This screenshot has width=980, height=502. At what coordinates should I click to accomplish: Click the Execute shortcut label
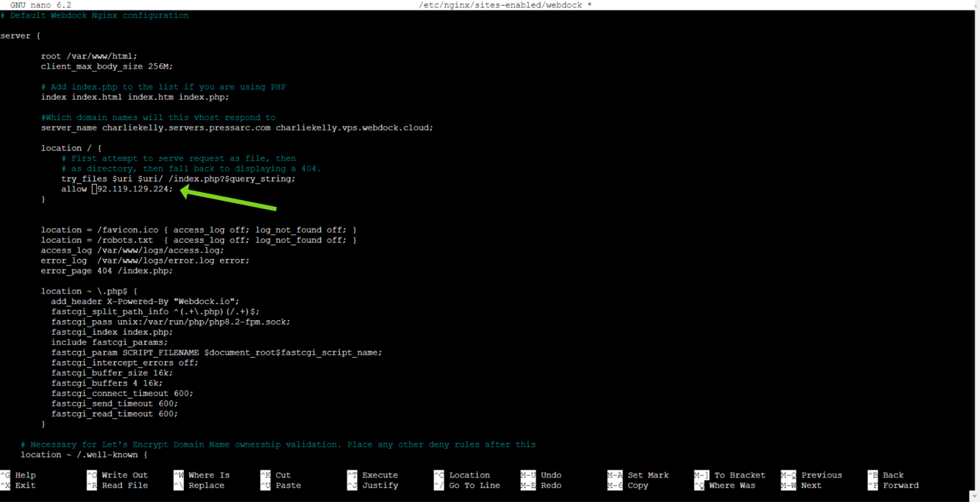click(380, 475)
